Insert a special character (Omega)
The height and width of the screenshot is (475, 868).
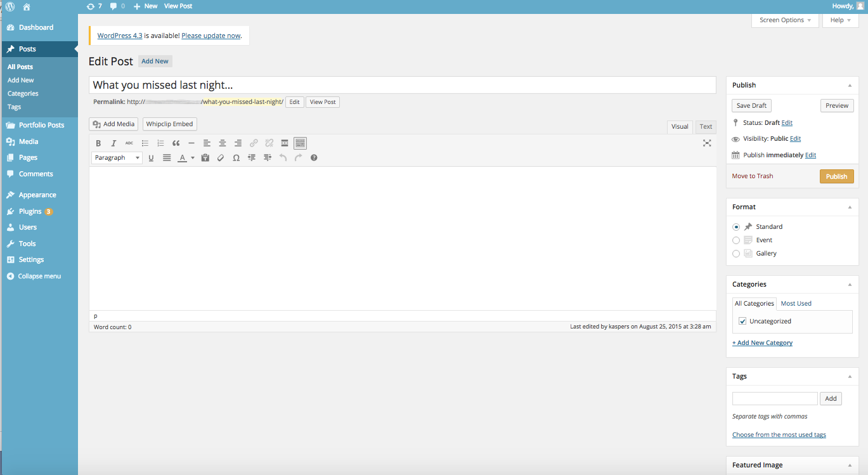point(236,158)
